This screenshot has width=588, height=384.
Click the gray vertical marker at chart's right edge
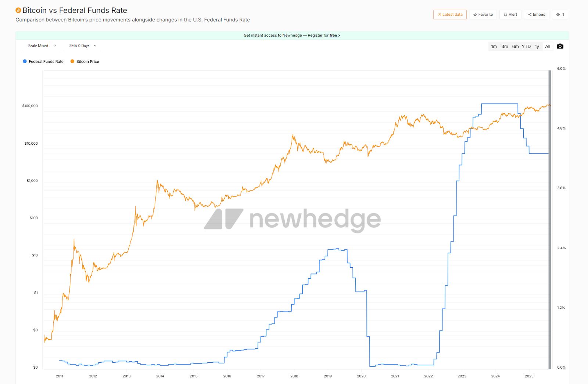[x=550, y=220]
